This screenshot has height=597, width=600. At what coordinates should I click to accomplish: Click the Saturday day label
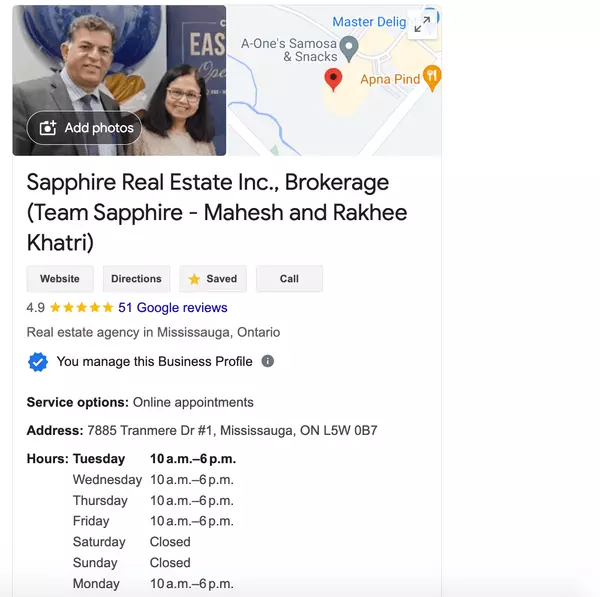point(99,542)
